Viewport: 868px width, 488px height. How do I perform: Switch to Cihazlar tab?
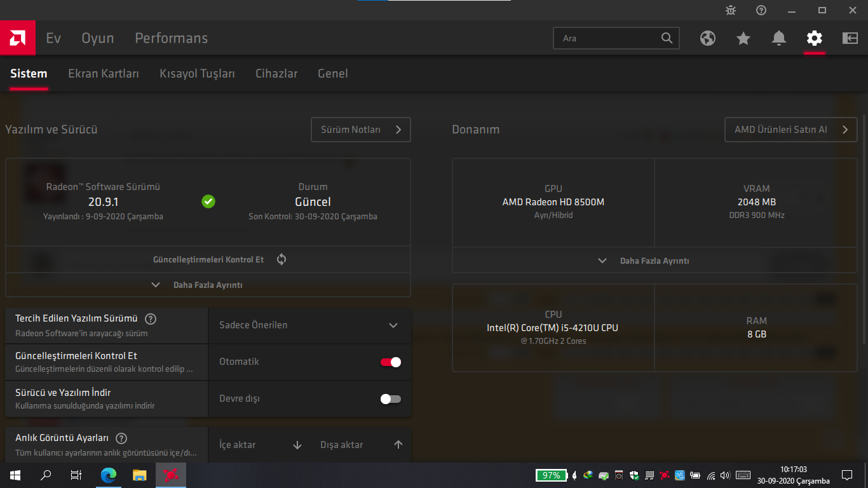(276, 74)
